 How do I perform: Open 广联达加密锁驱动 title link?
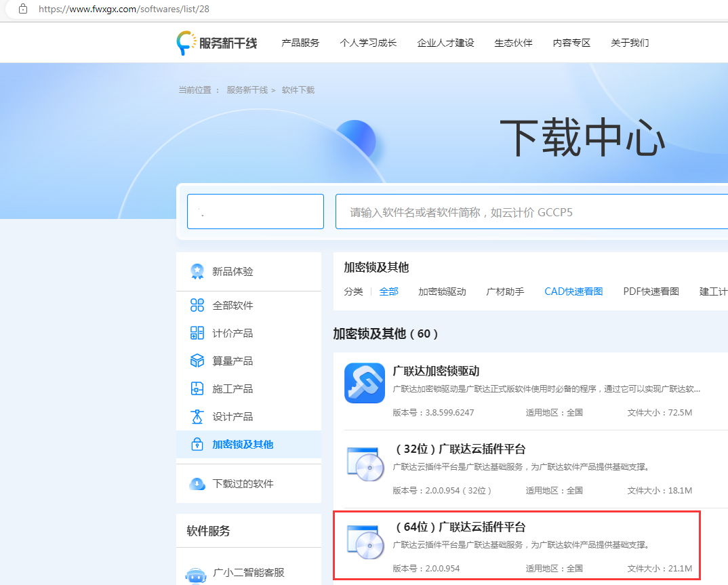436,371
